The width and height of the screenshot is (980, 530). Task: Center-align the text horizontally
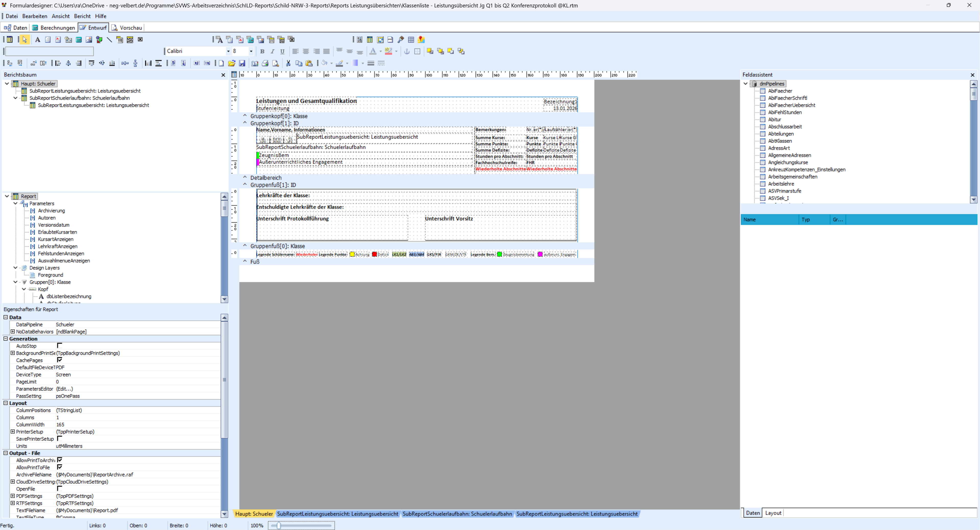coord(306,51)
